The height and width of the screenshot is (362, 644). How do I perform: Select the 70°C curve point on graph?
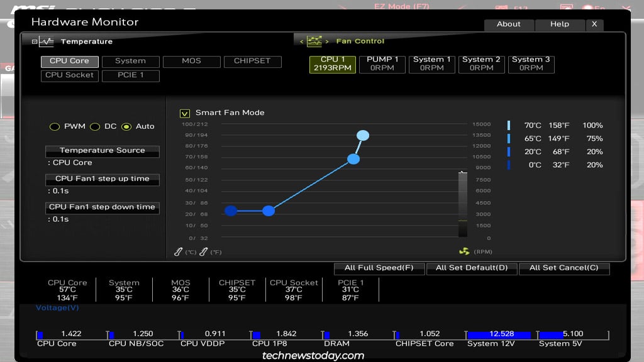(x=363, y=135)
